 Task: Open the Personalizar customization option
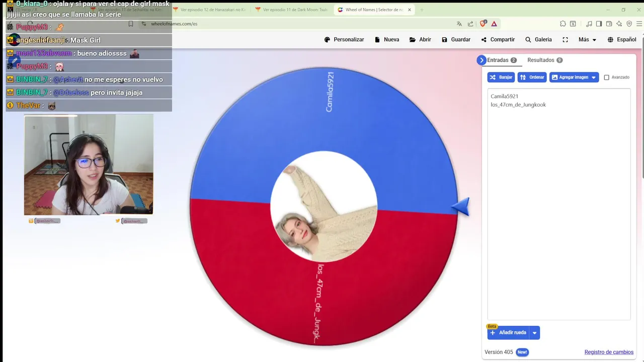click(x=344, y=40)
